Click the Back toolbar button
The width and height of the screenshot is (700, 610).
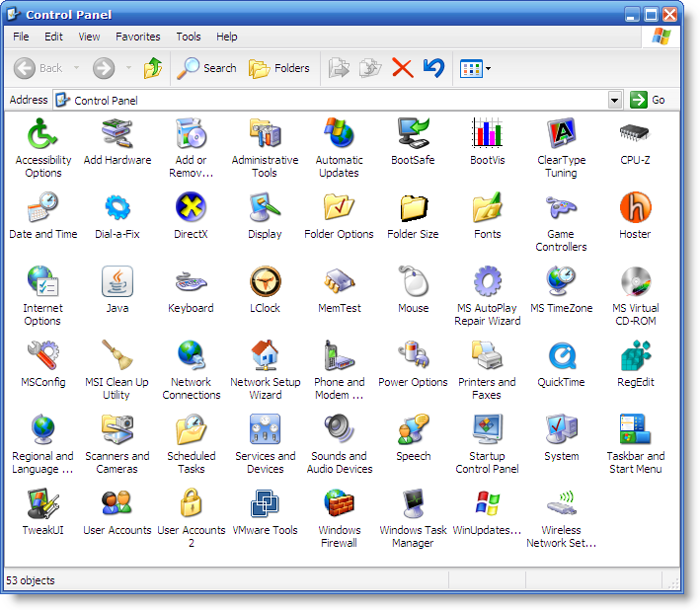[x=39, y=68]
